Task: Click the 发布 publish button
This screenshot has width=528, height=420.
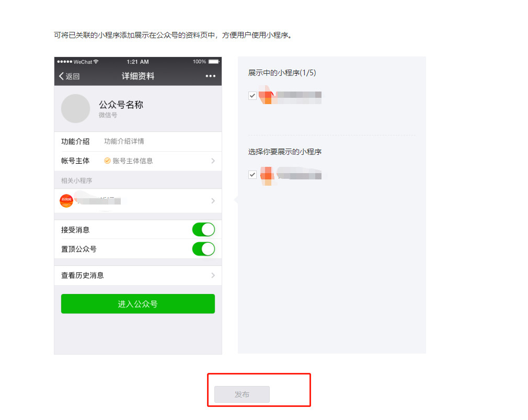Action: [242, 394]
